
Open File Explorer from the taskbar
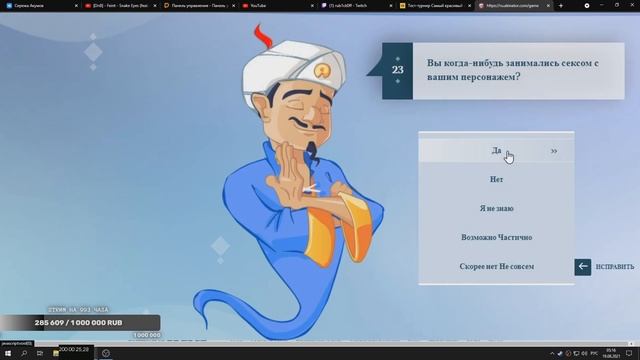click(56, 353)
